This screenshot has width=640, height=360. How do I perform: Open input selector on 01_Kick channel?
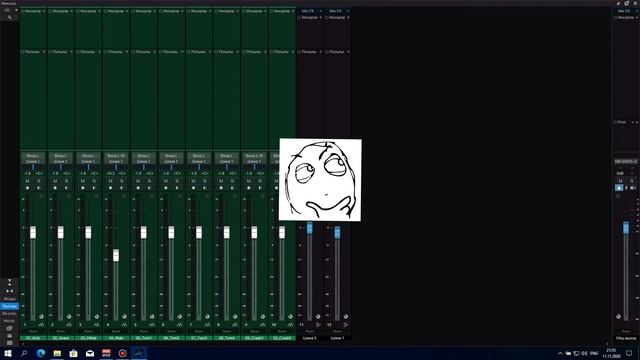pyautogui.click(x=33, y=156)
